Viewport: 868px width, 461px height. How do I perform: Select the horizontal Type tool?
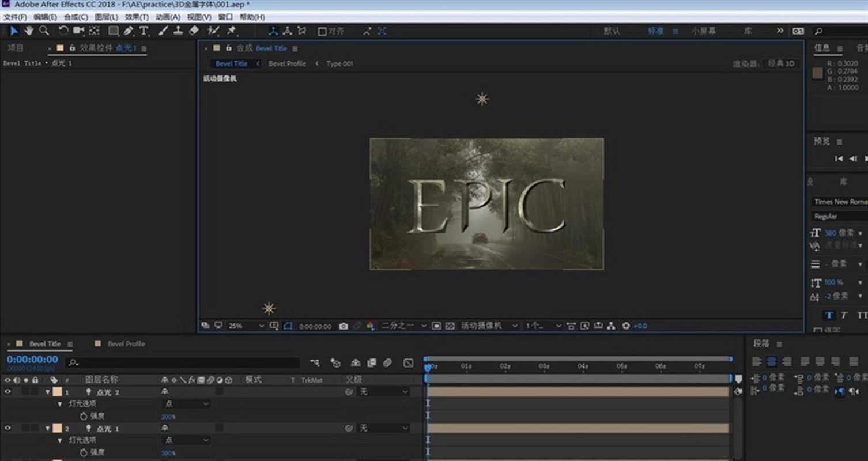tap(144, 31)
